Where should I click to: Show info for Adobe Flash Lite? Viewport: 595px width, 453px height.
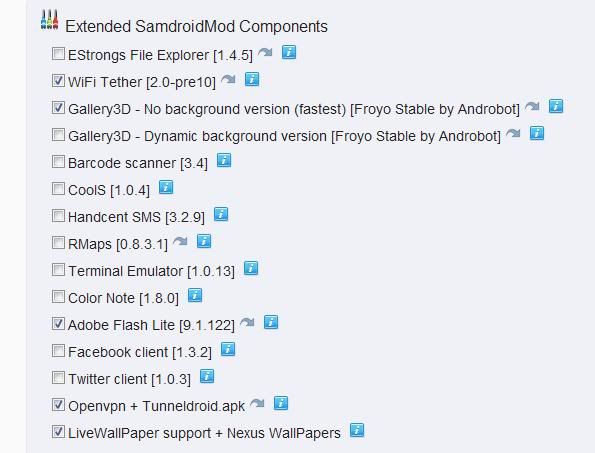tap(271, 322)
